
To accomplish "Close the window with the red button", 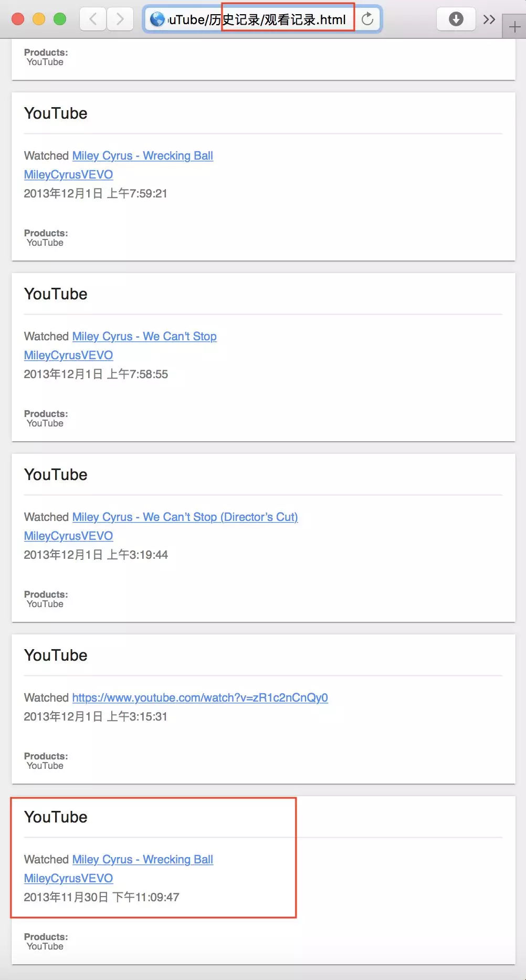I will 18,19.
